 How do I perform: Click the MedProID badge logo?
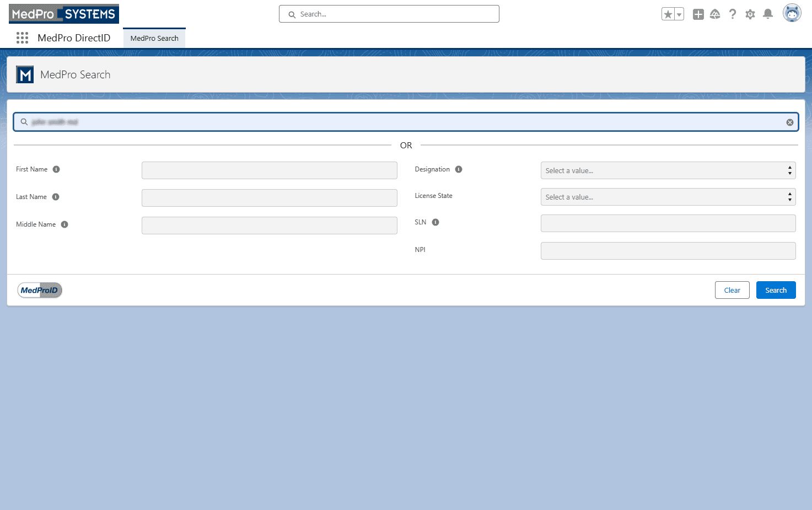click(x=40, y=291)
